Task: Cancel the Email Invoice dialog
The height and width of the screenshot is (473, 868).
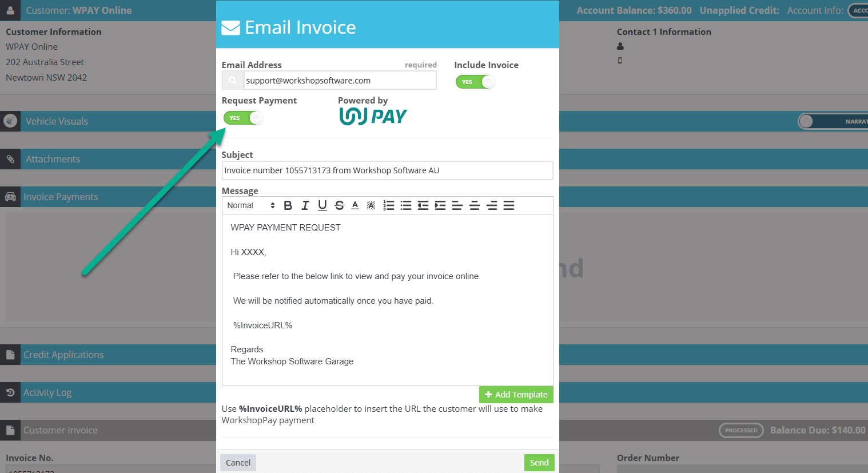Action: coord(238,463)
